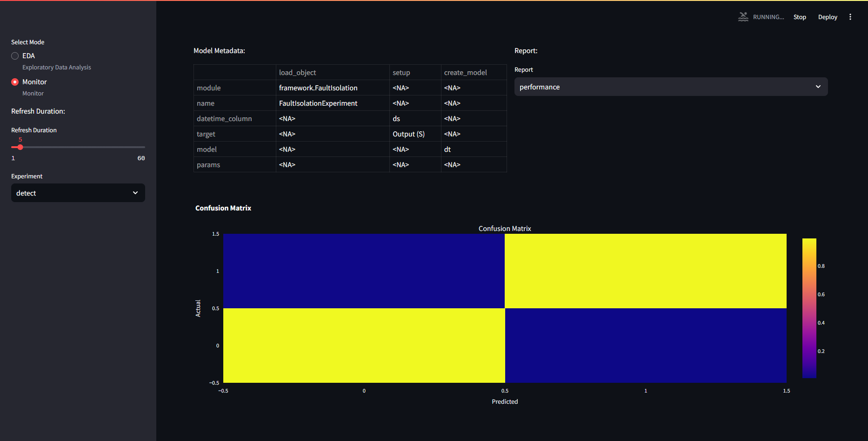Click the framework.FaultIsolation cell
The width and height of the screenshot is (868, 441).
pyautogui.click(x=333, y=88)
